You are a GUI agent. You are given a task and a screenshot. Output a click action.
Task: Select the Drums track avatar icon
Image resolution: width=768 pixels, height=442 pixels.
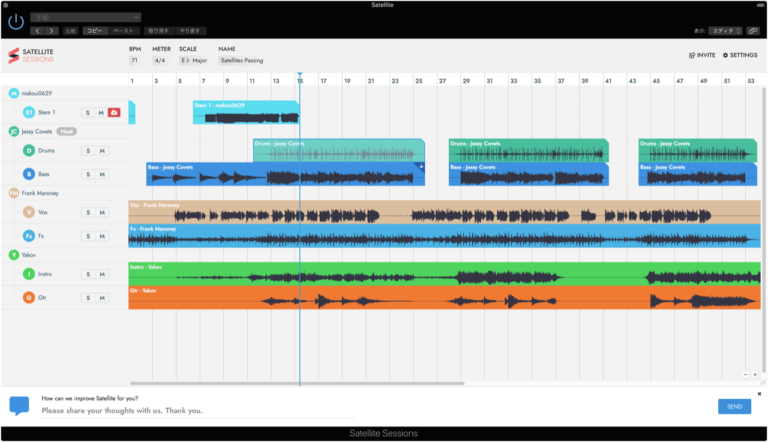pos(29,151)
